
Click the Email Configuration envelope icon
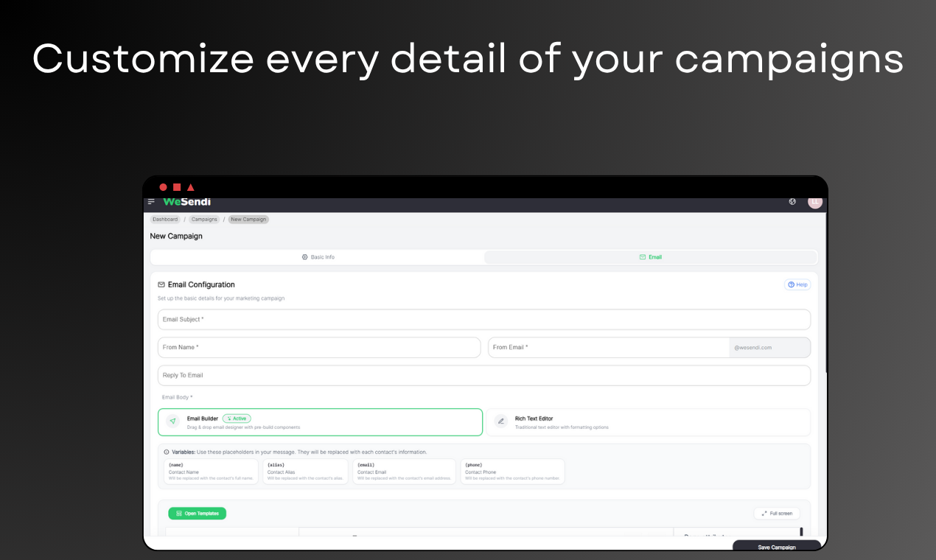click(x=161, y=284)
